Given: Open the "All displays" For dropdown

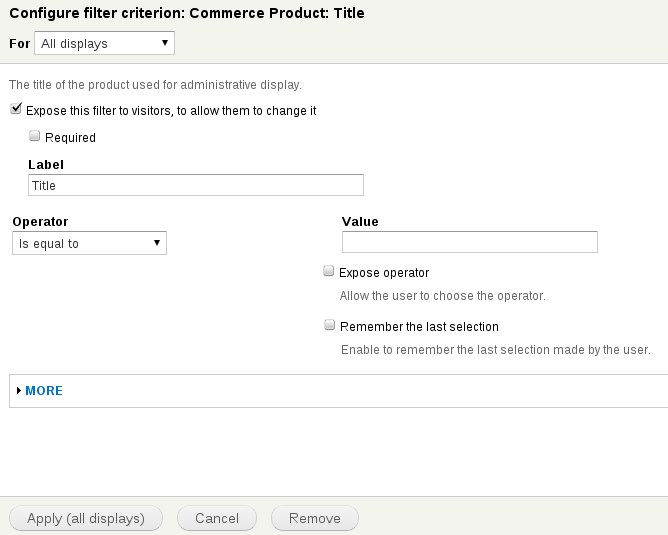Looking at the screenshot, I should click(104, 43).
